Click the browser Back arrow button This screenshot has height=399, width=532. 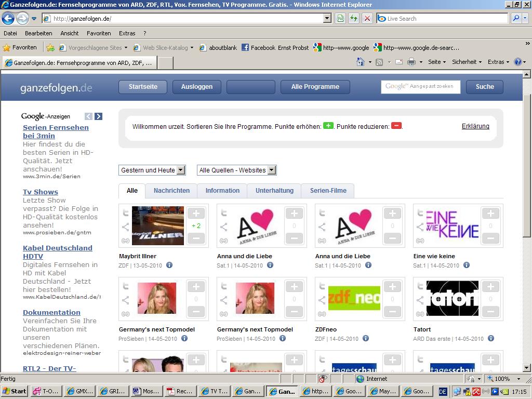8,18
